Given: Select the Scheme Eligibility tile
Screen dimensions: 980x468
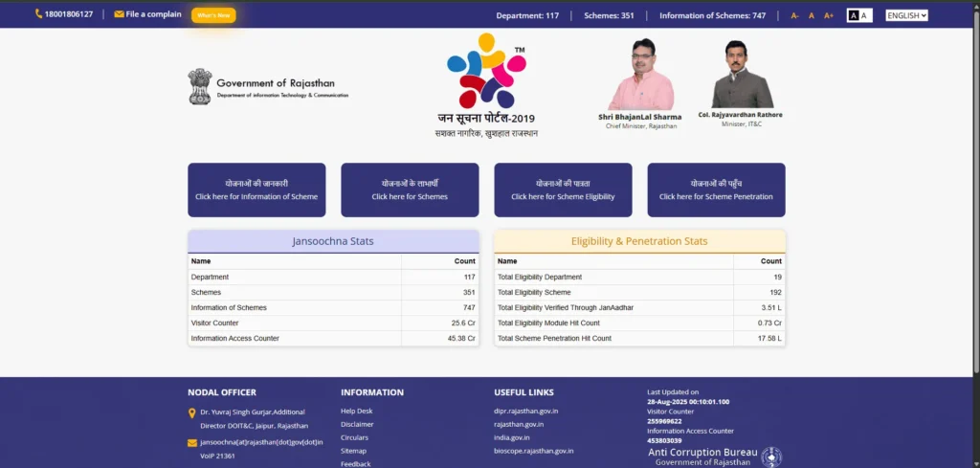Looking at the screenshot, I should [563, 189].
